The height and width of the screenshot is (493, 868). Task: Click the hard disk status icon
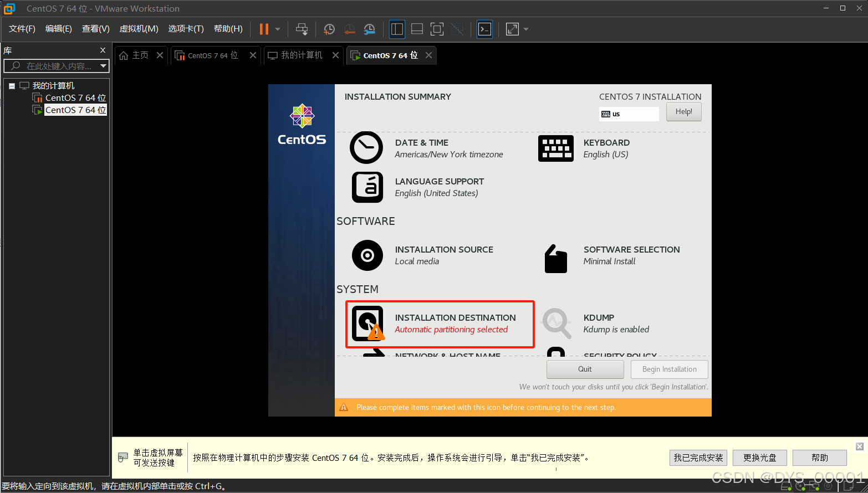786,487
